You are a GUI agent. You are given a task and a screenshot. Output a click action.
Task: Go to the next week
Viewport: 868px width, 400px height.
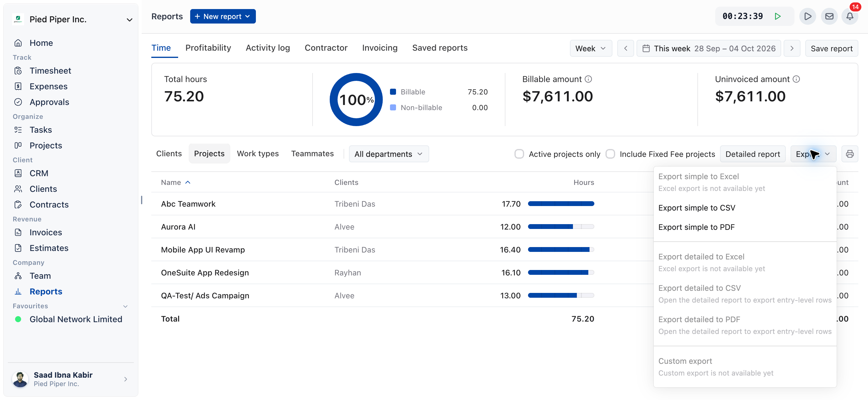pos(792,48)
